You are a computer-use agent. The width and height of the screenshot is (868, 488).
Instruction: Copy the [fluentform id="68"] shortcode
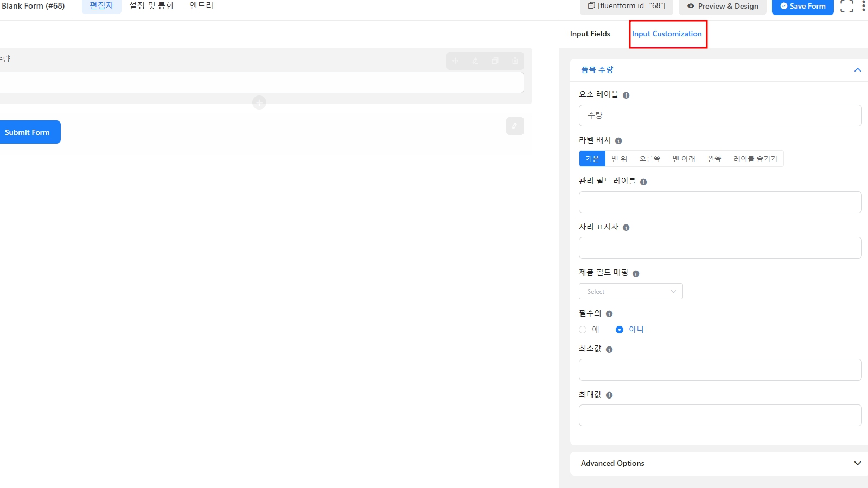[x=627, y=6]
